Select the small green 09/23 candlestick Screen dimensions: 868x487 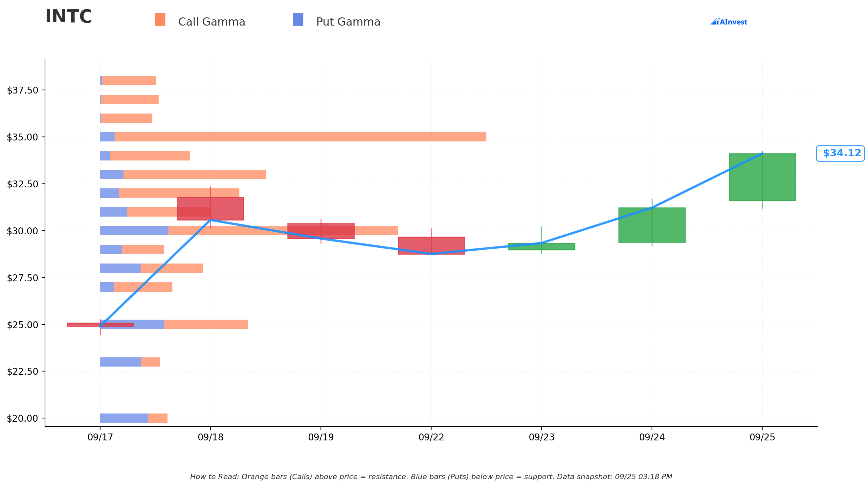pos(542,246)
